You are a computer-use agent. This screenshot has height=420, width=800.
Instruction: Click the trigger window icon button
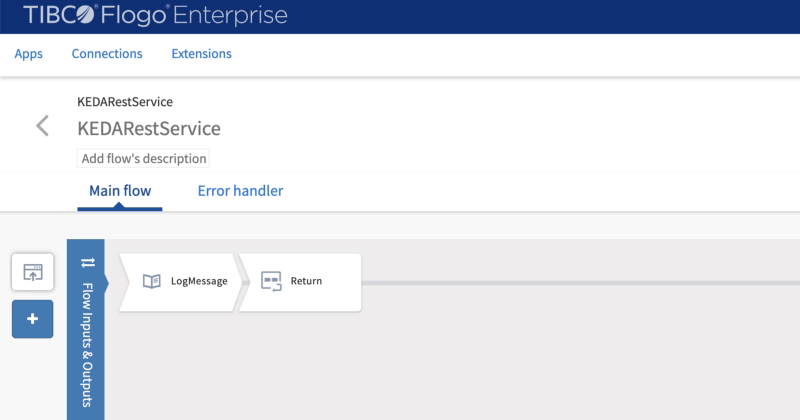(x=32, y=272)
